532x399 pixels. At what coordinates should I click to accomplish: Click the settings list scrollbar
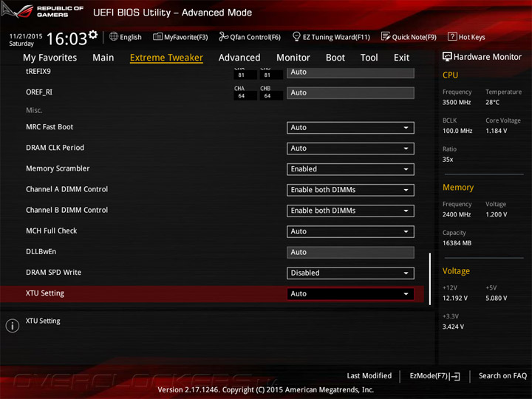(x=430, y=279)
